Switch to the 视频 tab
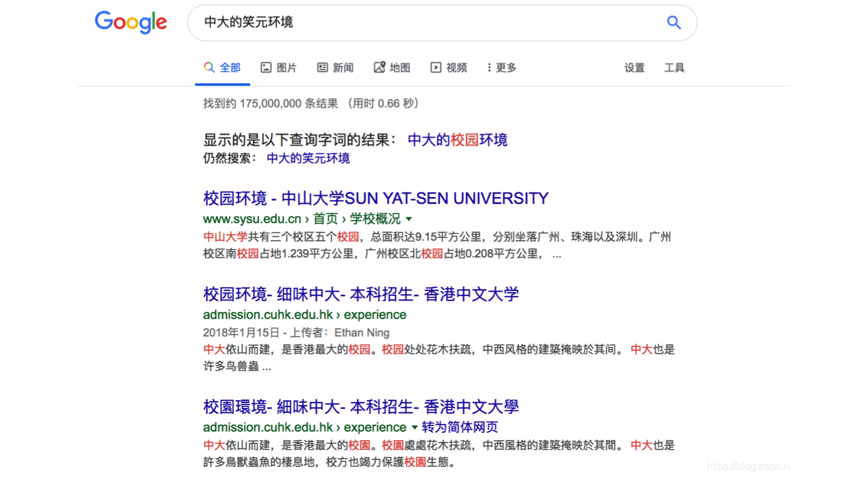The width and height of the screenshot is (868, 478). click(449, 68)
